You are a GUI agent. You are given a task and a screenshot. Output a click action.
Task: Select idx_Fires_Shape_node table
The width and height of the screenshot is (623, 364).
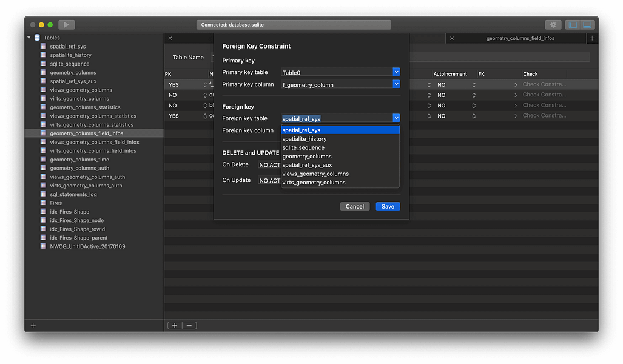[76, 221]
